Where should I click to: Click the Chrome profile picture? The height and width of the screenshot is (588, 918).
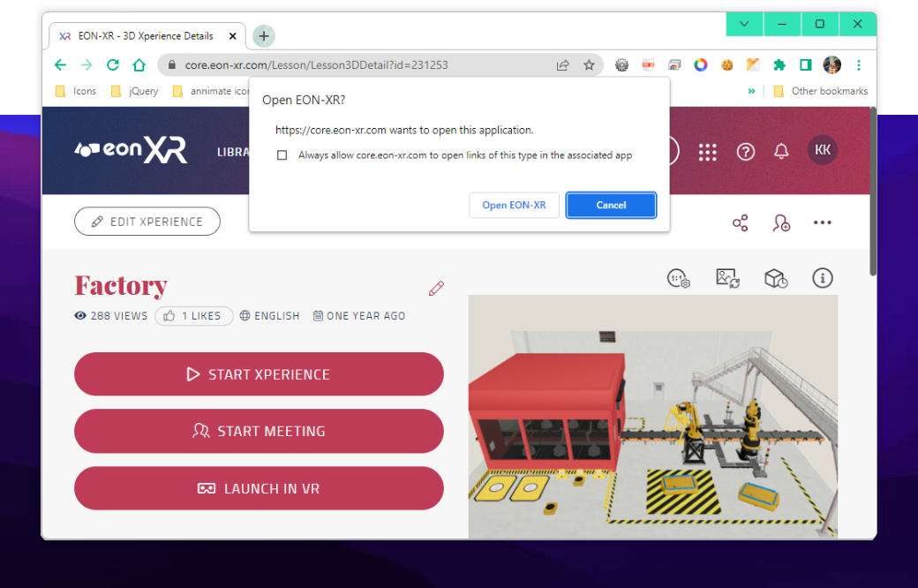pyautogui.click(x=831, y=65)
